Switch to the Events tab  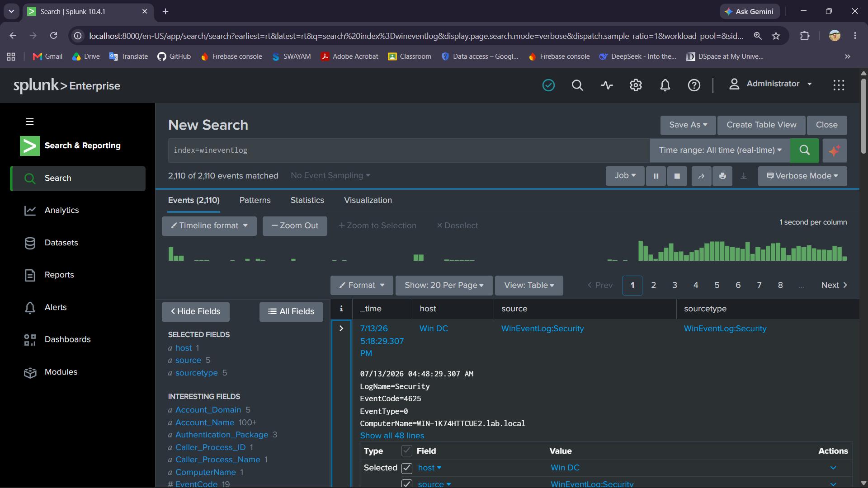tap(193, 200)
